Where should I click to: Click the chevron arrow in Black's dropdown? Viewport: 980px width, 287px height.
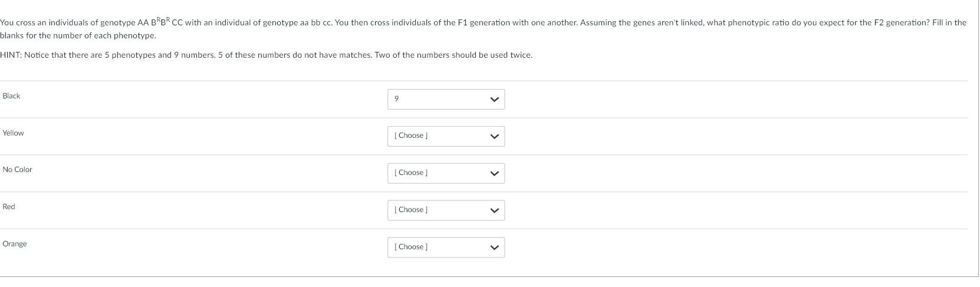494,99
